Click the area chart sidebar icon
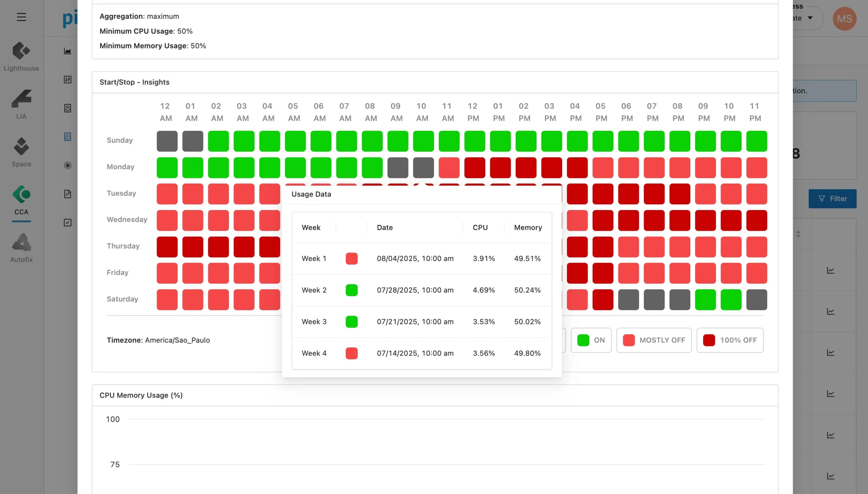This screenshot has height=494, width=868. [x=67, y=51]
